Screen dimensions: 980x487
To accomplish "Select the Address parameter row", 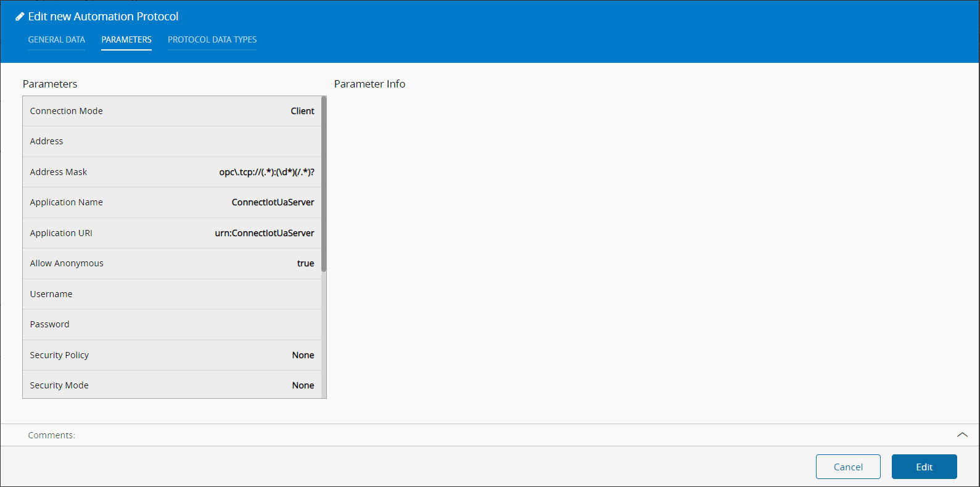I will point(172,141).
